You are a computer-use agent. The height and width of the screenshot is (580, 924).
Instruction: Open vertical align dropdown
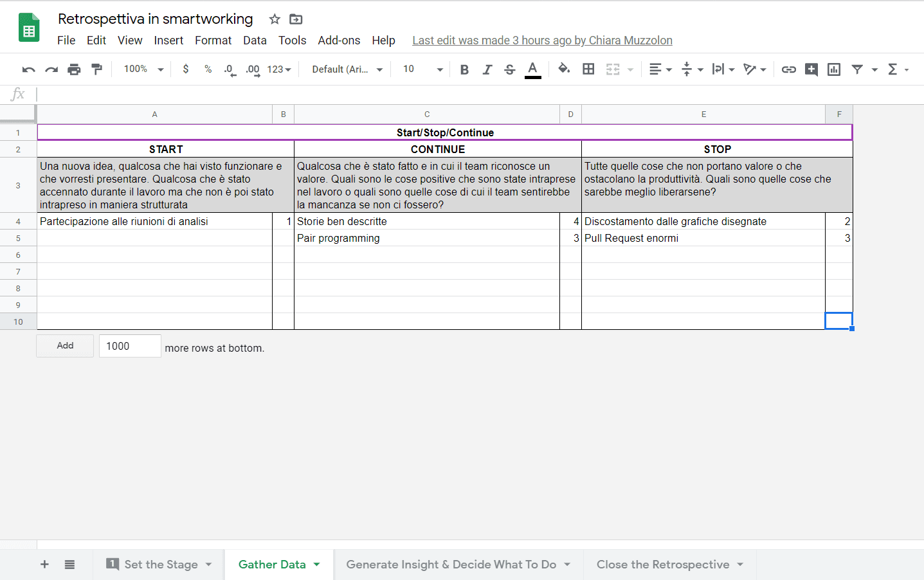point(692,69)
